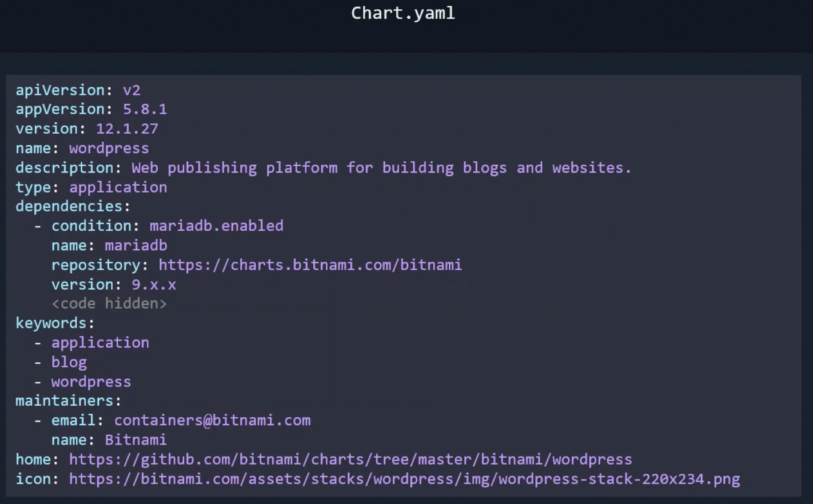Screen dimensions: 813x504
Task: Click the Chart.yaml file title
Action: [402, 13]
